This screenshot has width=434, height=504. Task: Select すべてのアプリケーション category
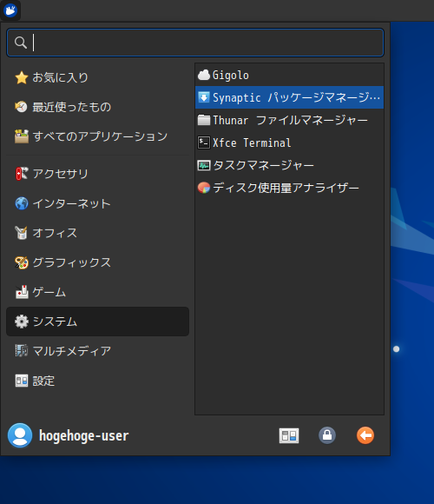pyautogui.click(x=97, y=136)
